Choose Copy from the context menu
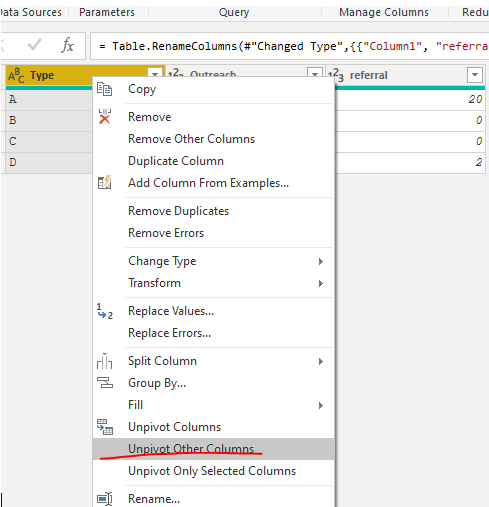 point(213,89)
